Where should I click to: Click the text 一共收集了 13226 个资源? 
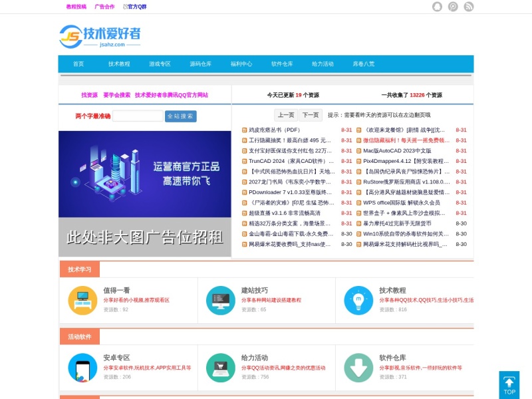412,95
